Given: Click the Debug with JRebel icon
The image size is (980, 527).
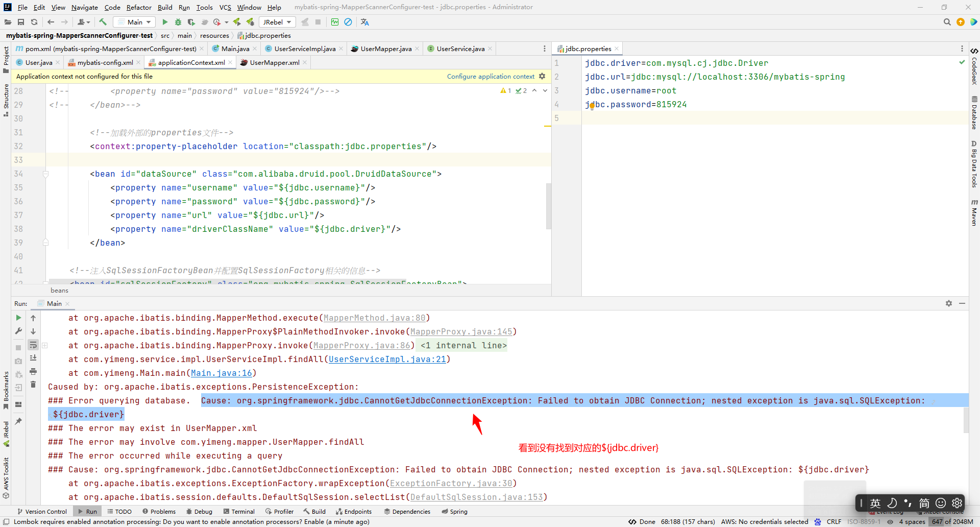Looking at the screenshot, I should tap(250, 22).
